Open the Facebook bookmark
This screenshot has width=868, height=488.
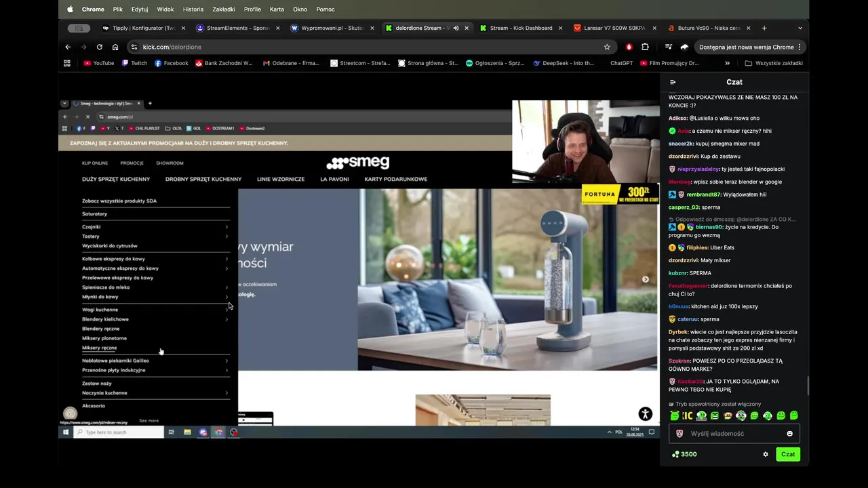pos(171,63)
